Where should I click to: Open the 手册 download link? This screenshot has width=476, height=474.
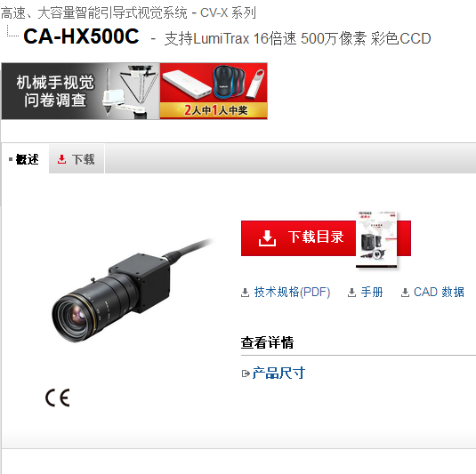pos(372,293)
